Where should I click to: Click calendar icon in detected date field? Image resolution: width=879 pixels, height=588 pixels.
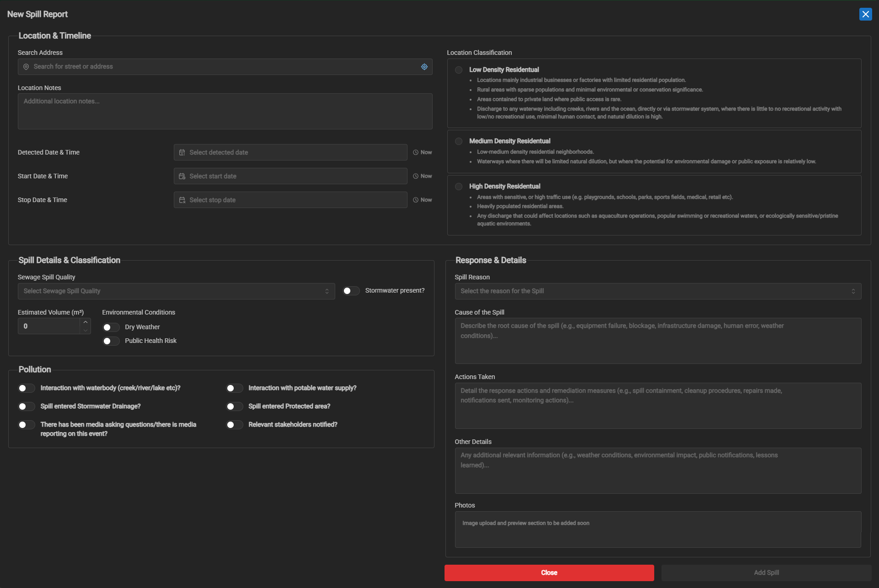182,153
